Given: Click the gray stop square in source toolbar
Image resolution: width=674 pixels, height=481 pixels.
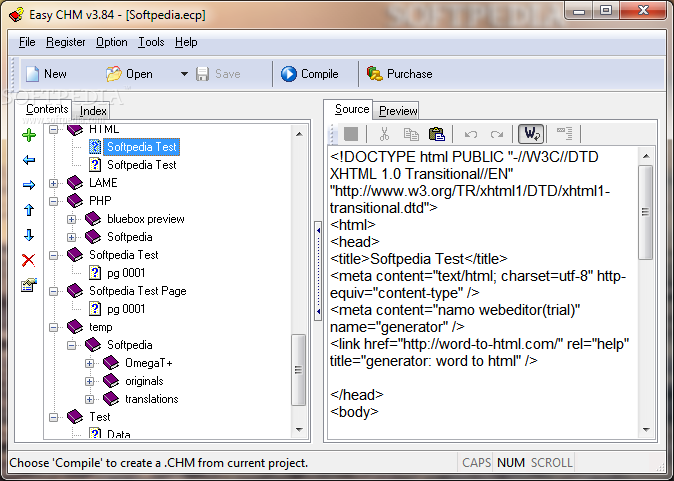Looking at the screenshot, I should 351,134.
